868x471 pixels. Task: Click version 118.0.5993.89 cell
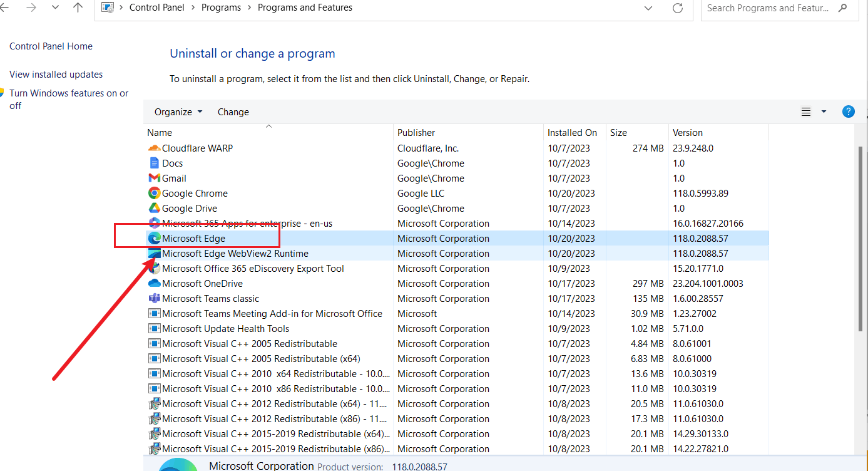pos(700,194)
